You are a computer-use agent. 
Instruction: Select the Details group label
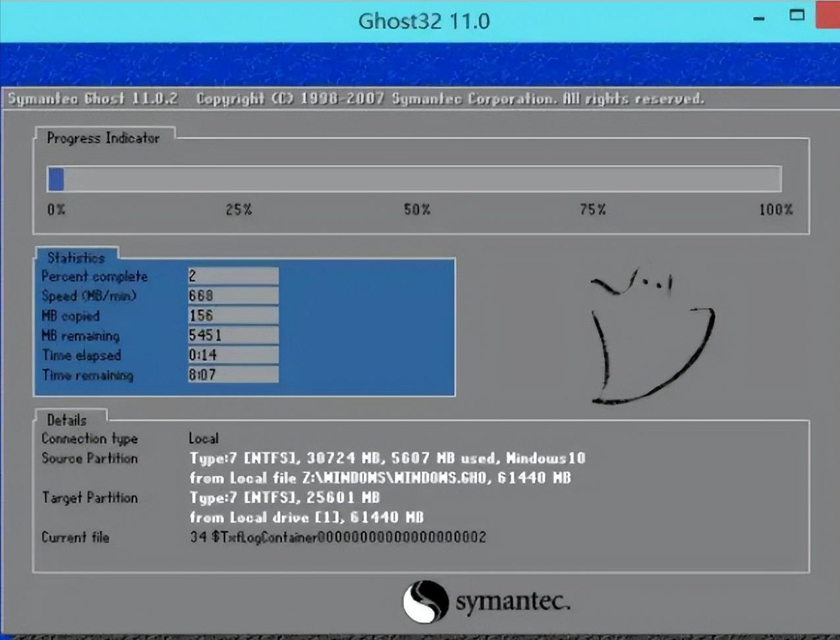[x=67, y=419]
